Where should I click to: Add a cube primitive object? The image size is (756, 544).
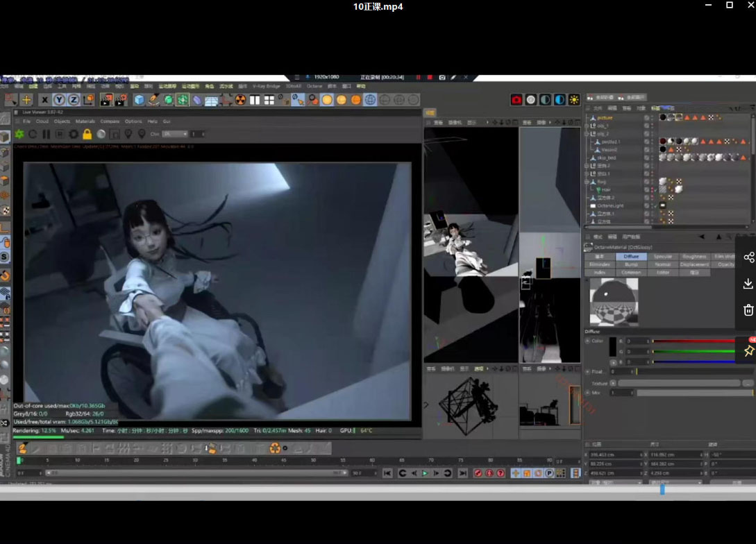point(140,100)
